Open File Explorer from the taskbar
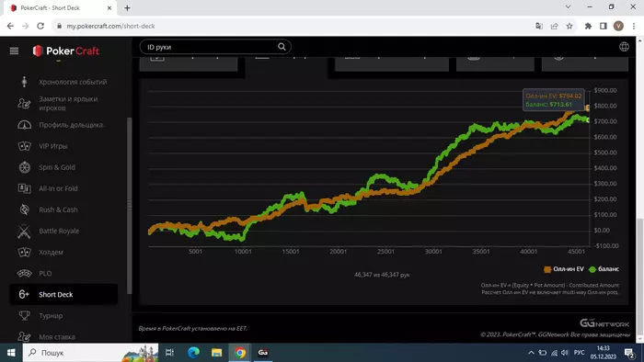 (216, 353)
